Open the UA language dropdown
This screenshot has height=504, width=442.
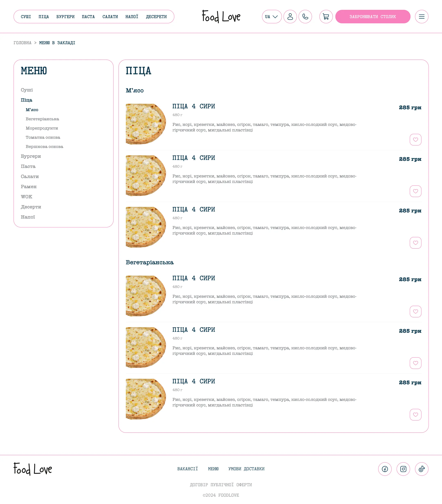pos(271,17)
